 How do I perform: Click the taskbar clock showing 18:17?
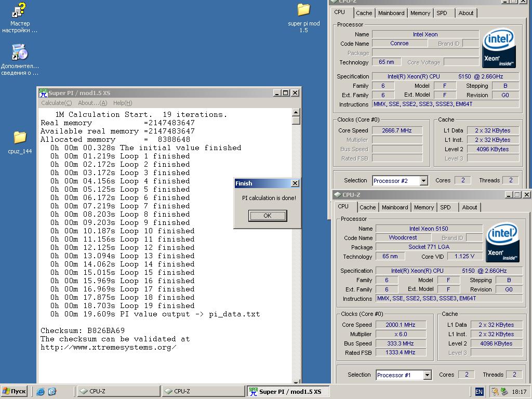pyautogui.click(x=519, y=392)
